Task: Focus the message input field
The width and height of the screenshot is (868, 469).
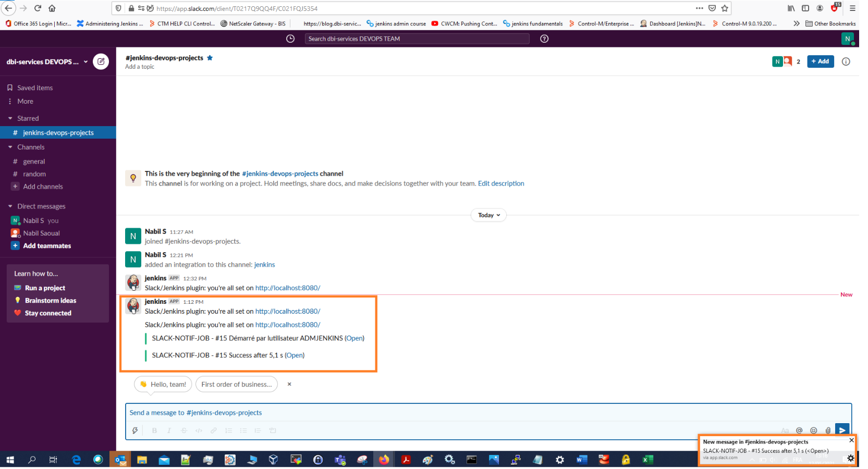Action: [488, 413]
